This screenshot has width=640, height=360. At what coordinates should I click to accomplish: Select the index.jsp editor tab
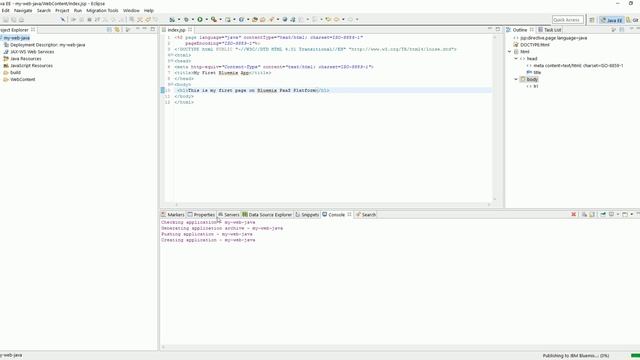(176, 30)
